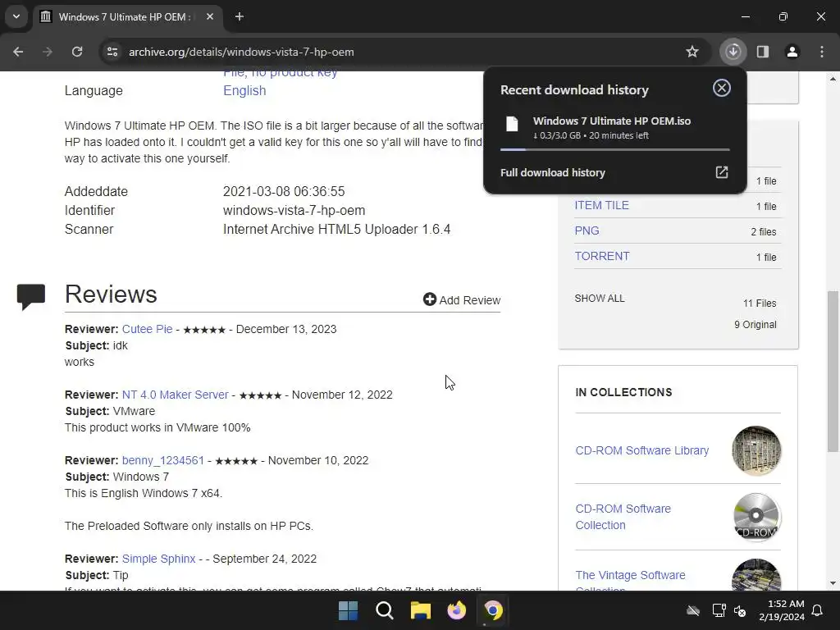
Task: Open Windows taskbar search
Action: pos(385,610)
